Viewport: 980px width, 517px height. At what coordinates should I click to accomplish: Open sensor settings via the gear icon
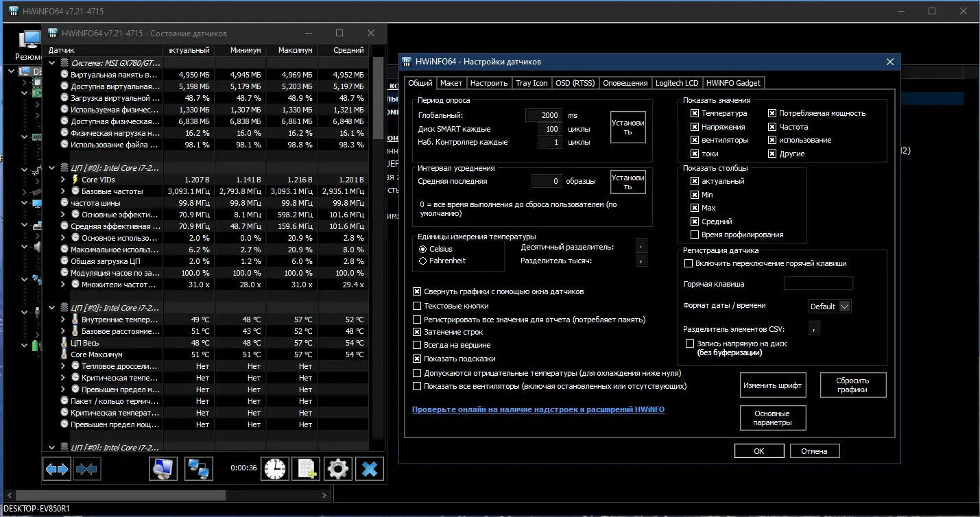point(337,469)
